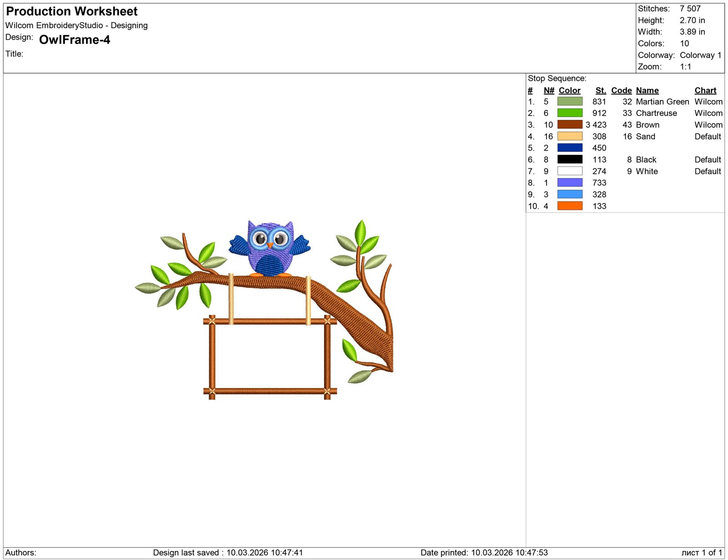Click the St. stitch count column header
The height and width of the screenshot is (560, 728).
point(601,91)
